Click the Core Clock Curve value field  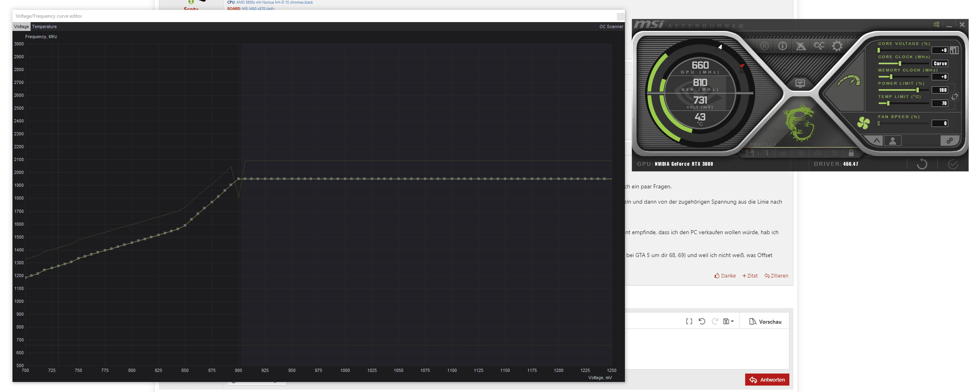coord(940,63)
